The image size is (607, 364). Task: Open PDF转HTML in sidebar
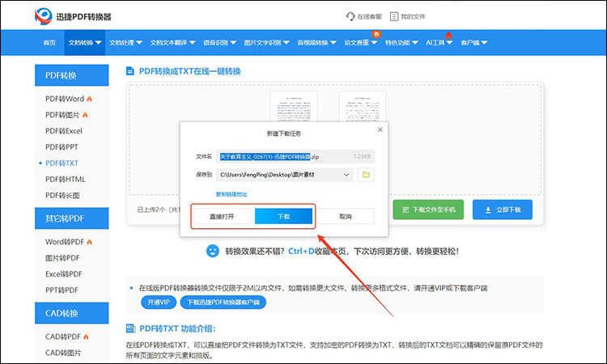[65, 179]
